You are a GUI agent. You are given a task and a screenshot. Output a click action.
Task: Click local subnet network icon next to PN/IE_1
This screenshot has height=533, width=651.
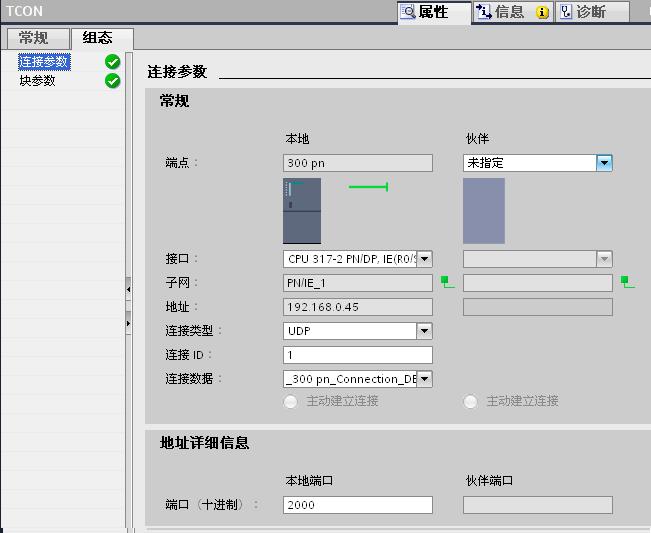[x=447, y=282]
